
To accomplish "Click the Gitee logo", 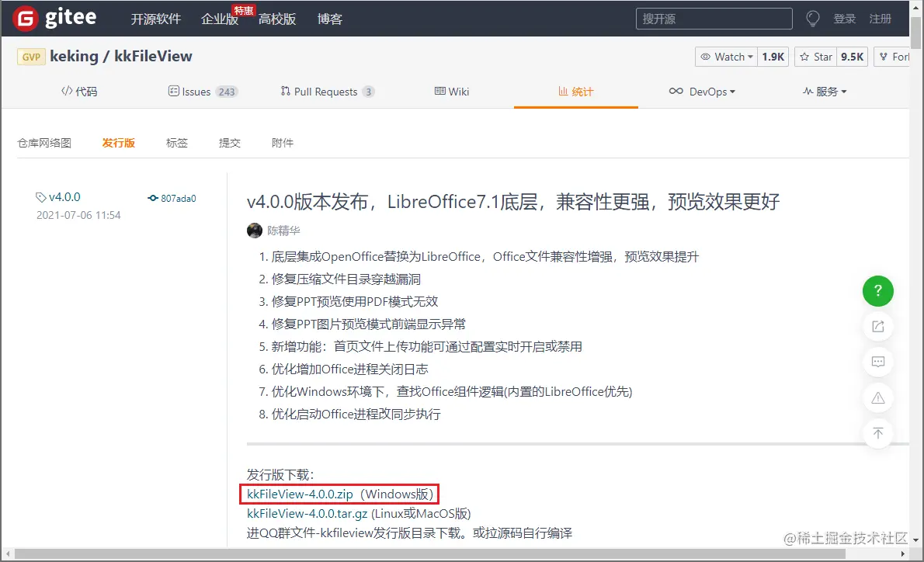I will [x=54, y=18].
